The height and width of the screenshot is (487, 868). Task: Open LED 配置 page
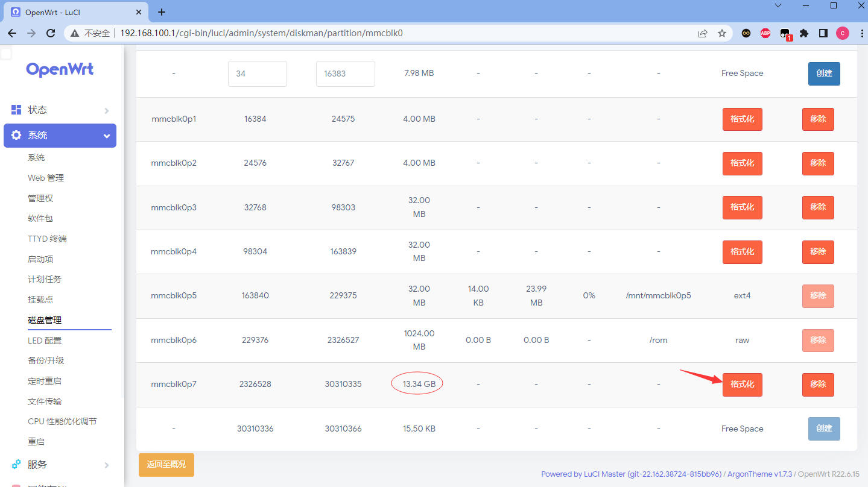45,341
